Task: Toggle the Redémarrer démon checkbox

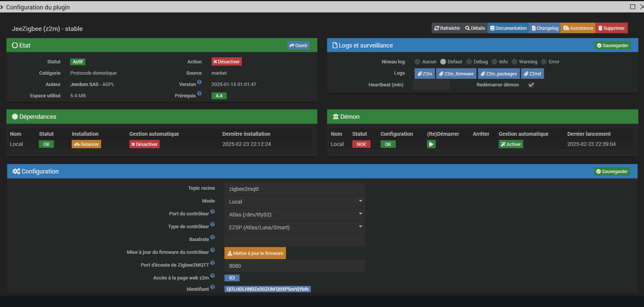Action: click(531, 85)
